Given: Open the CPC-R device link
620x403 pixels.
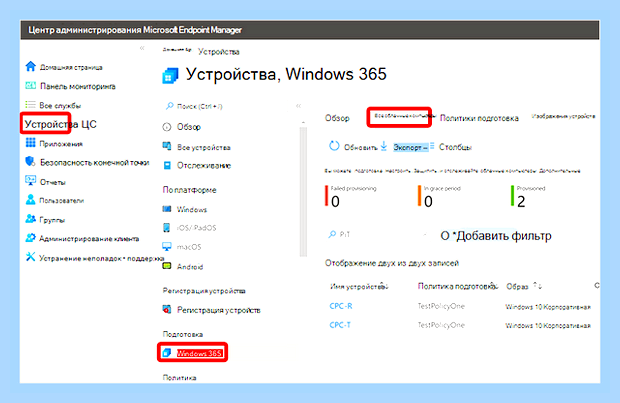Looking at the screenshot, I should tap(340, 306).
